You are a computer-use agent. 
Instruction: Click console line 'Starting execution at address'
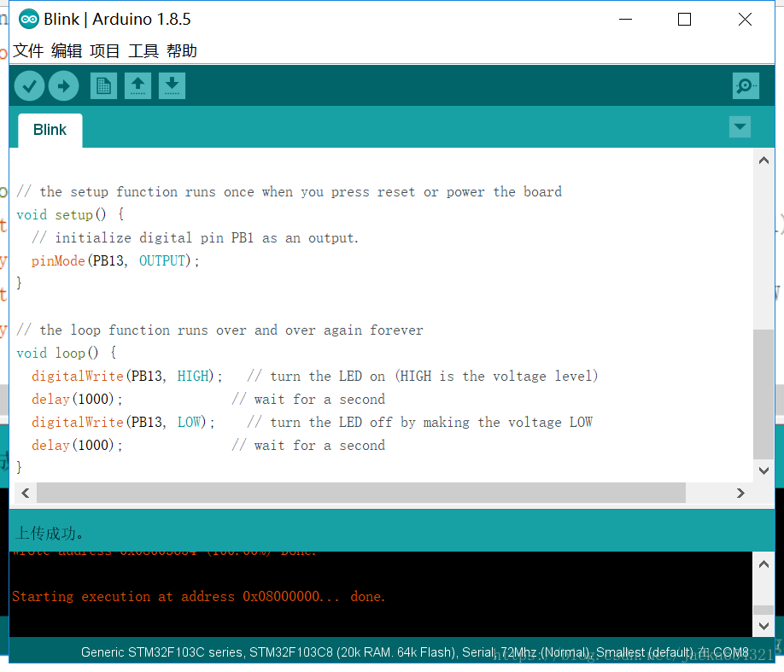pos(198,597)
